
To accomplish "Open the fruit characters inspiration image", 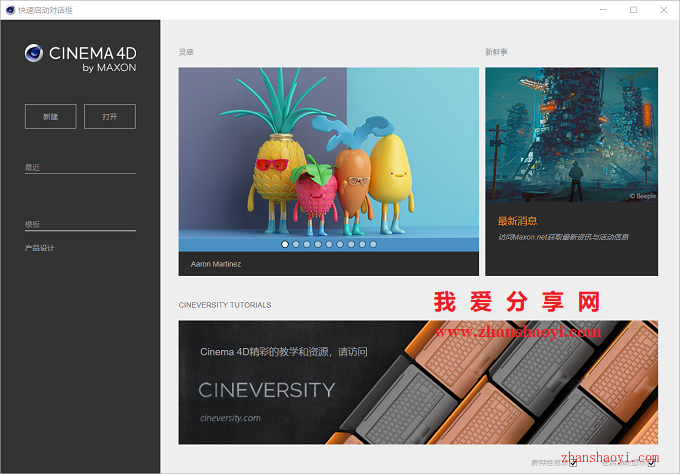I will (x=328, y=159).
